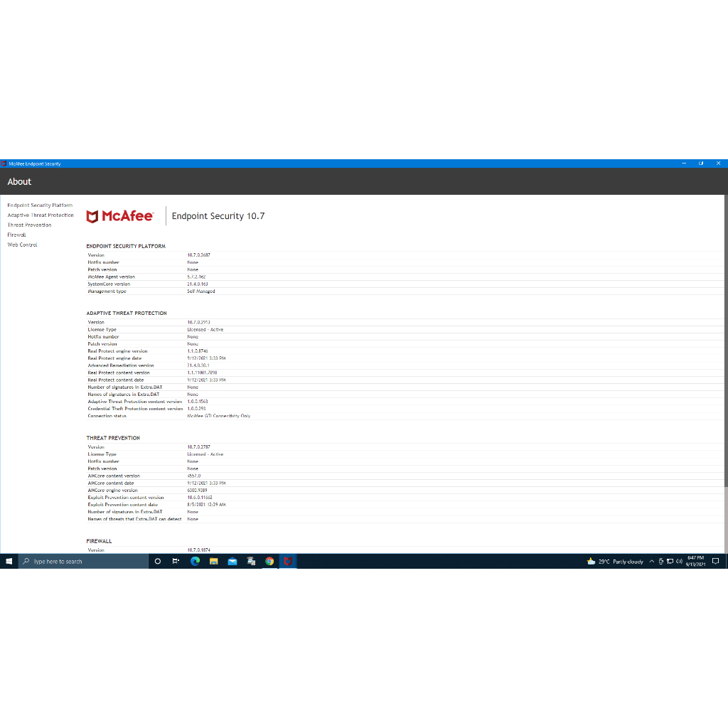Launch the Mail app from taskbar
The height and width of the screenshot is (728, 728).
tap(232, 561)
